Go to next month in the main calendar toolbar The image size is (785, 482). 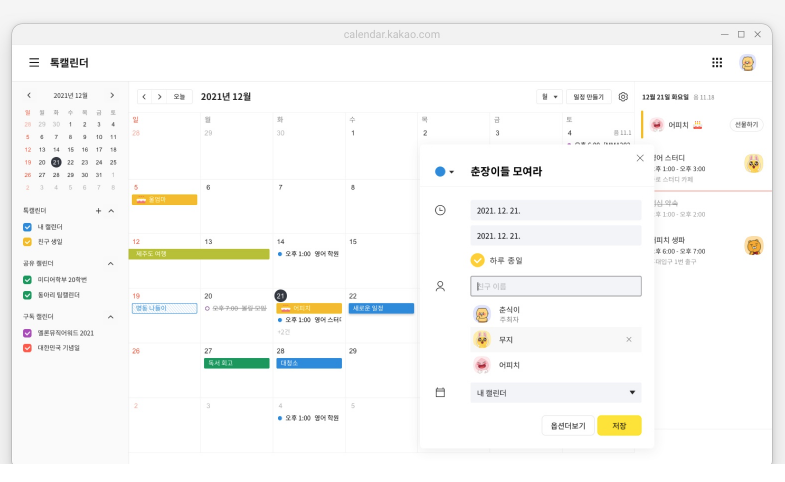tap(159, 97)
